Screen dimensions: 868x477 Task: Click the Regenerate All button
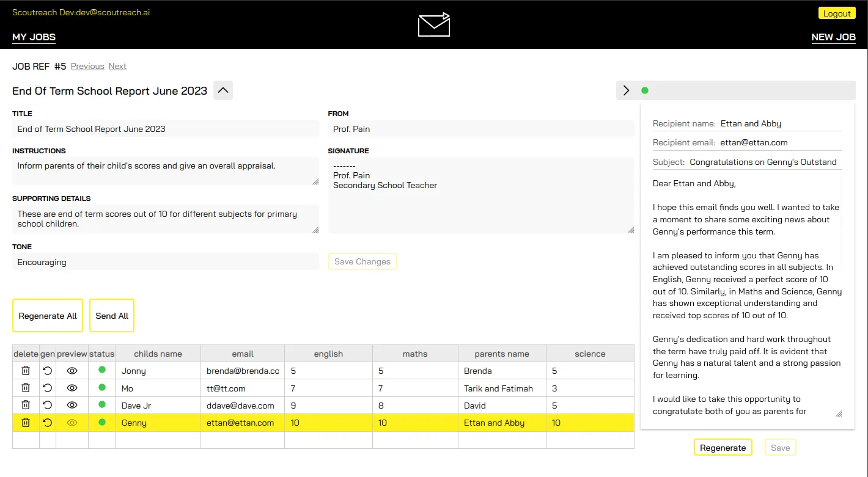[x=48, y=316]
